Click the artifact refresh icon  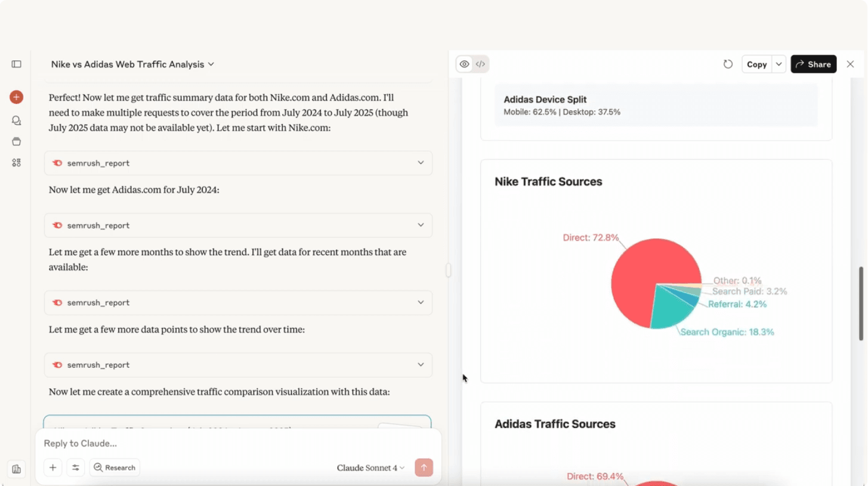point(728,64)
